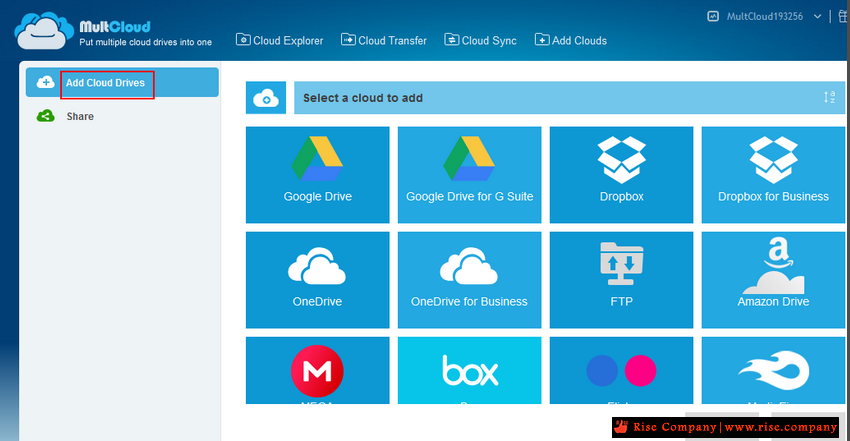Select the Dropbox for Business tile
This screenshot has width=850, height=441.
click(x=773, y=174)
